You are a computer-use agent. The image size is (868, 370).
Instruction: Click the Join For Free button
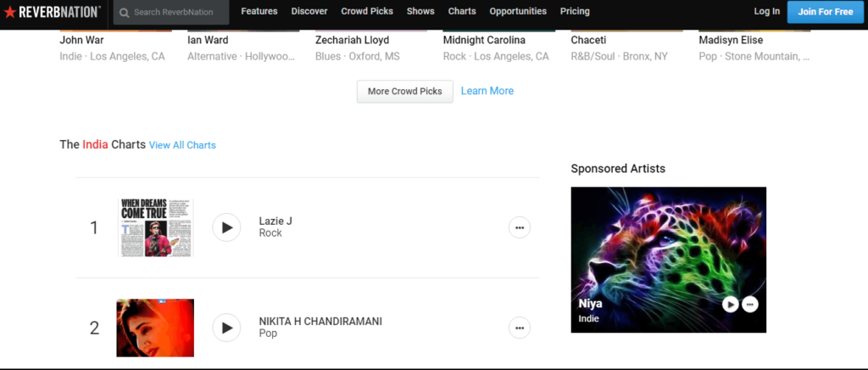[x=826, y=12]
